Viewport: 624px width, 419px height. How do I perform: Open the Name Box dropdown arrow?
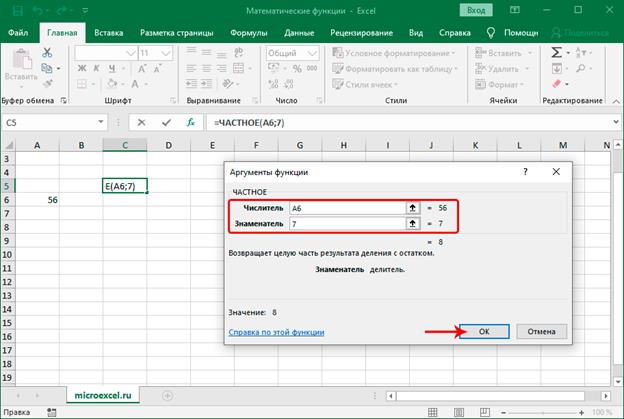101,122
